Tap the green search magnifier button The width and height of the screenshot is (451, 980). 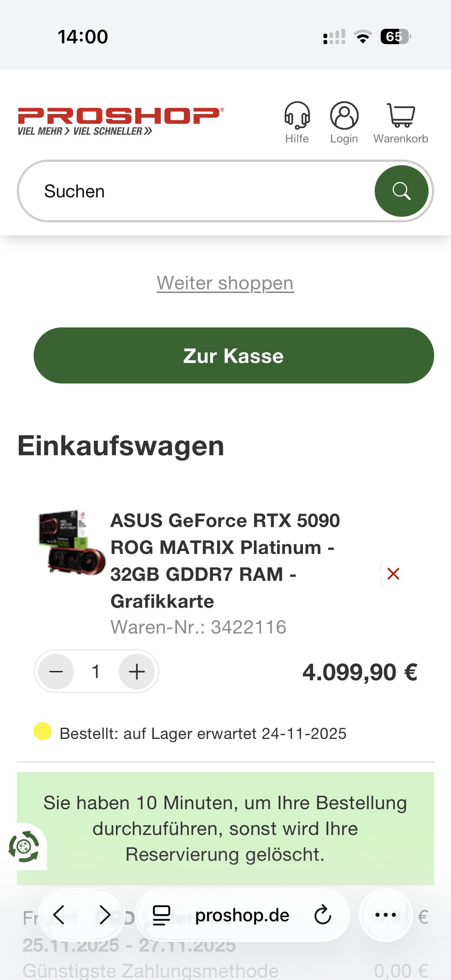[x=401, y=191]
